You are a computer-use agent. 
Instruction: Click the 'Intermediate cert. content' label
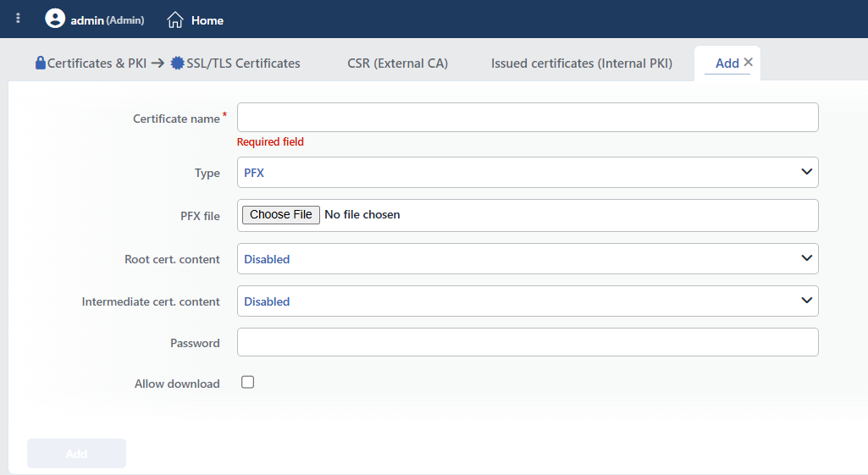point(151,301)
